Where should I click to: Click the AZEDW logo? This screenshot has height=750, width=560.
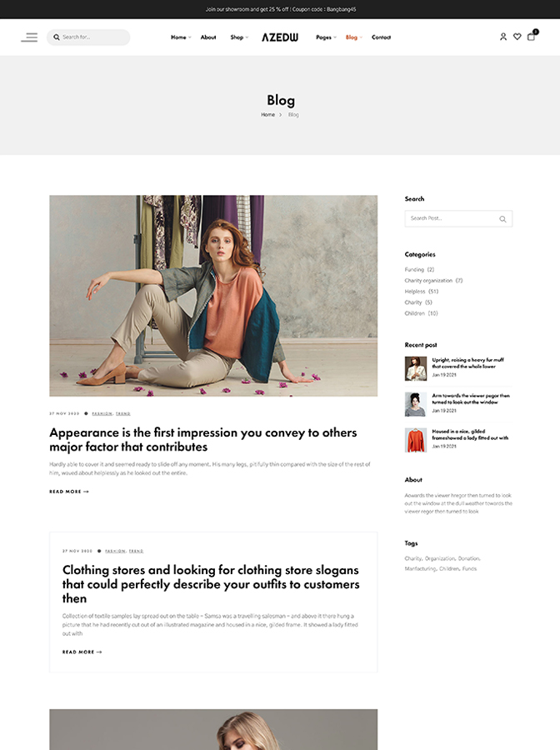280,37
